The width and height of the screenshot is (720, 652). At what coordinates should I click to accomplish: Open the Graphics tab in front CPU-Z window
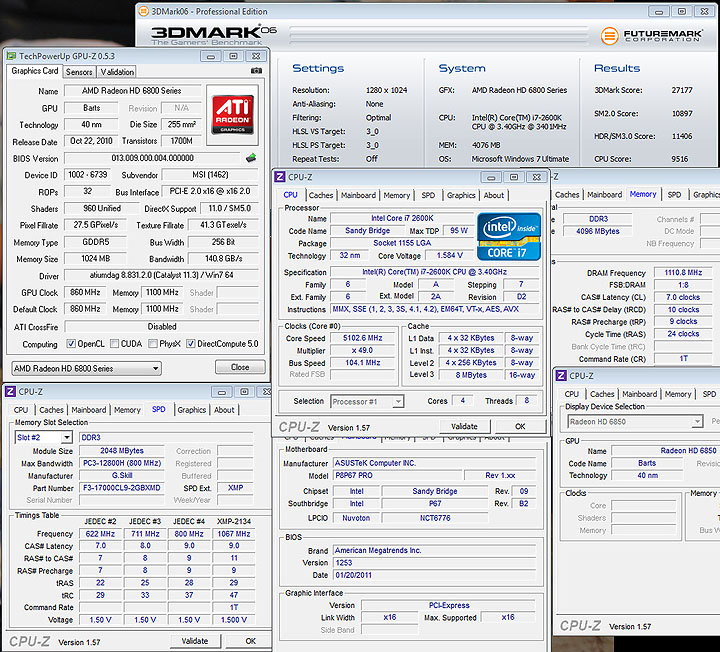coord(461,195)
